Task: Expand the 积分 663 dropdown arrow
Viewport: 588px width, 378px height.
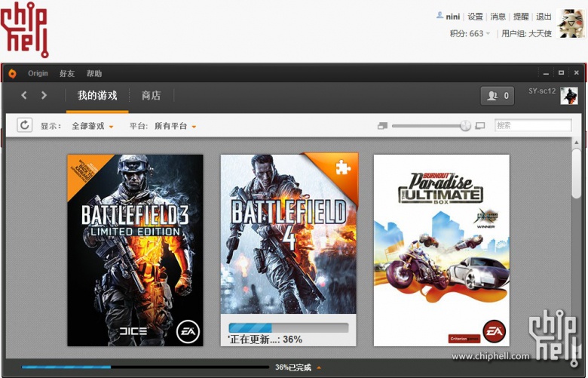Action: (x=488, y=33)
